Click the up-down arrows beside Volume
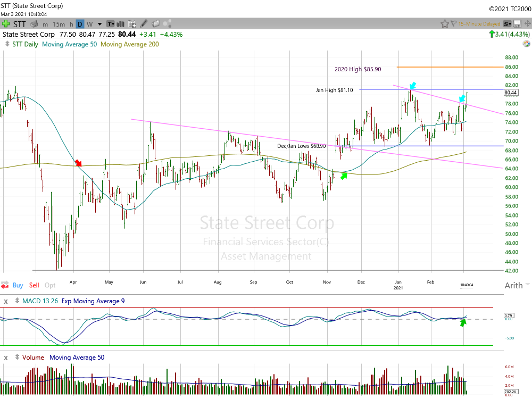Image resolution: width=532 pixels, height=399 pixels. click(x=17, y=358)
